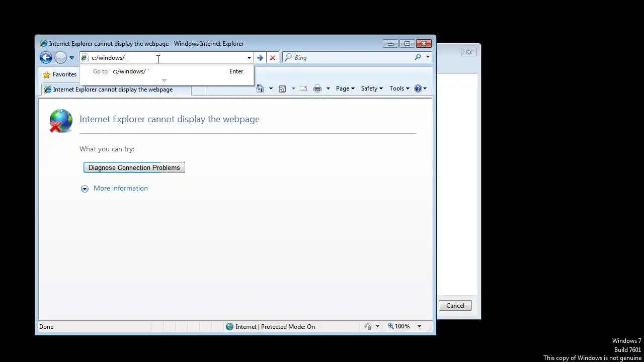Click the IE icon in the title bar
The image size is (644, 362).
[44, 44]
